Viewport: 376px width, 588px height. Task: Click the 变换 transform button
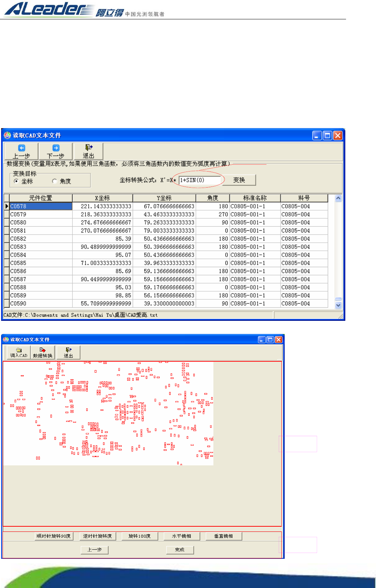point(239,180)
